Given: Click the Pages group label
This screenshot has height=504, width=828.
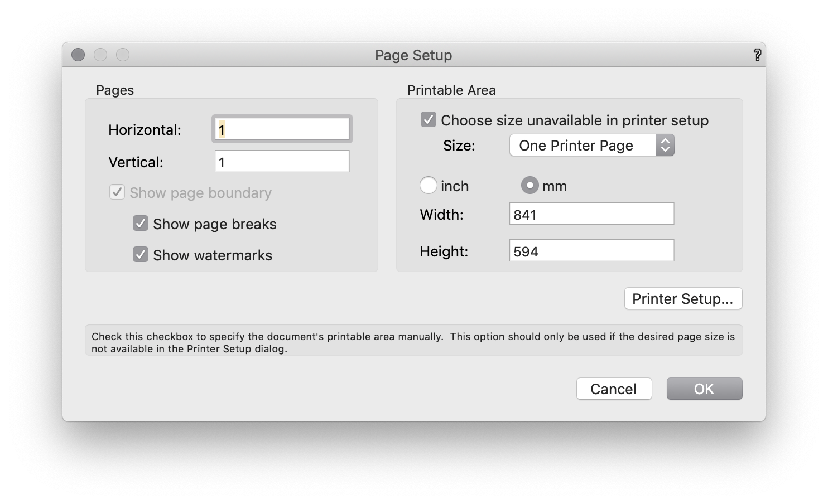Looking at the screenshot, I should 114,90.
